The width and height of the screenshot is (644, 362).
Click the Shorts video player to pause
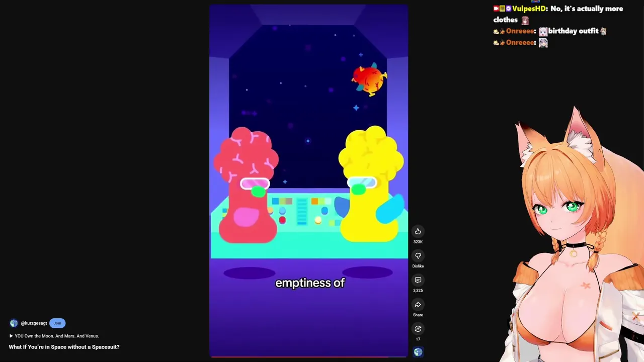tap(308, 180)
